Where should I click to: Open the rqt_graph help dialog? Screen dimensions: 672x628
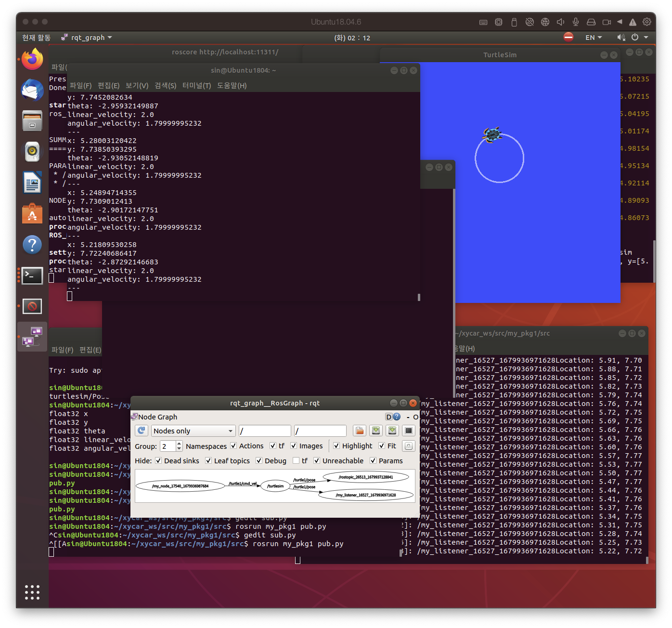click(x=396, y=417)
